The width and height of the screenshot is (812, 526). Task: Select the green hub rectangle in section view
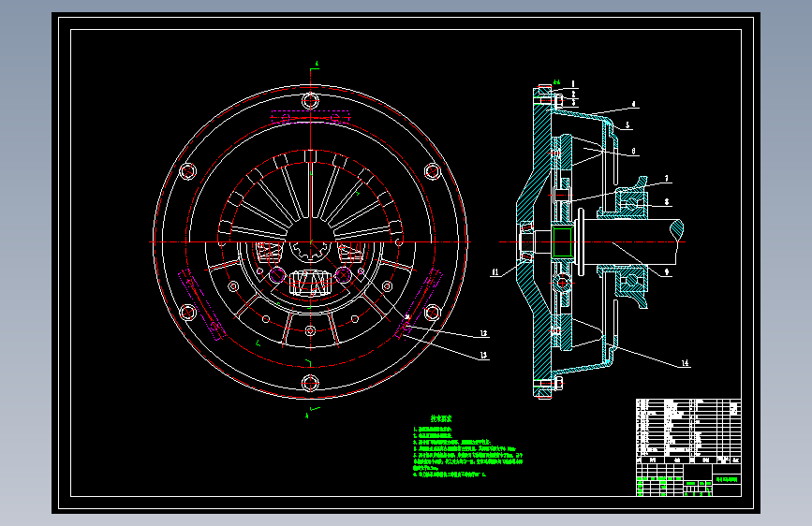[562, 241]
